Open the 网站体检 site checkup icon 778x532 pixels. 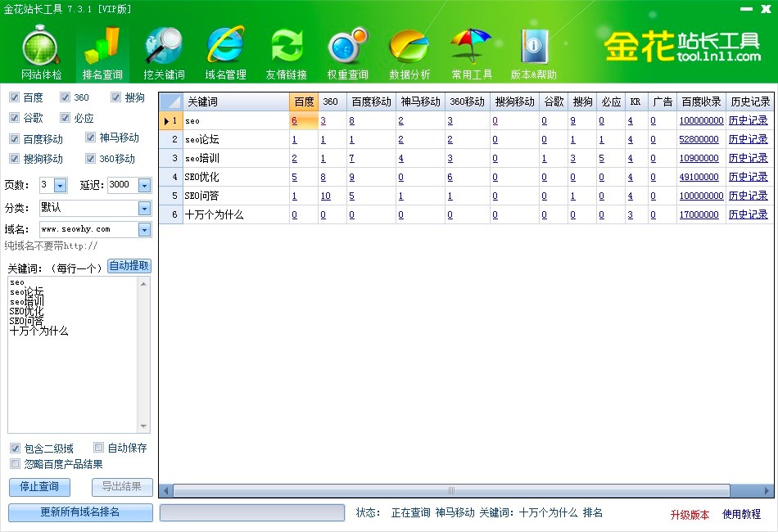(x=41, y=47)
